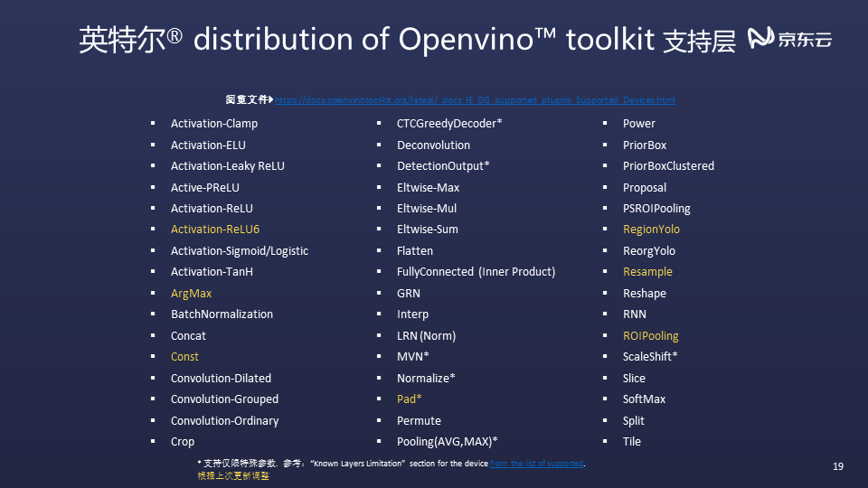868x488 pixels.
Task: Select the 'MVN*' list item
Action: tap(412, 357)
